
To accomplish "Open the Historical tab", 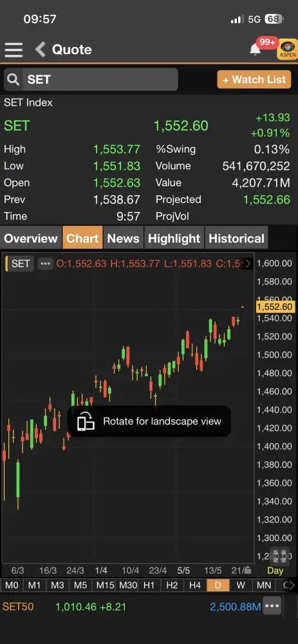I will pyautogui.click(x=236, y=238).
